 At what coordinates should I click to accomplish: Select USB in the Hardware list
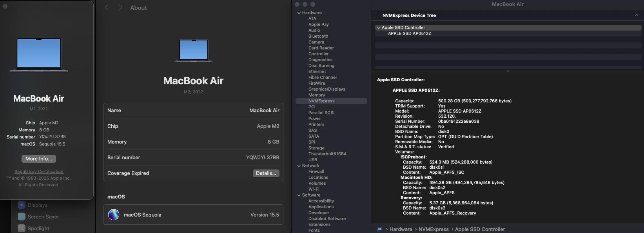[313, 160]
